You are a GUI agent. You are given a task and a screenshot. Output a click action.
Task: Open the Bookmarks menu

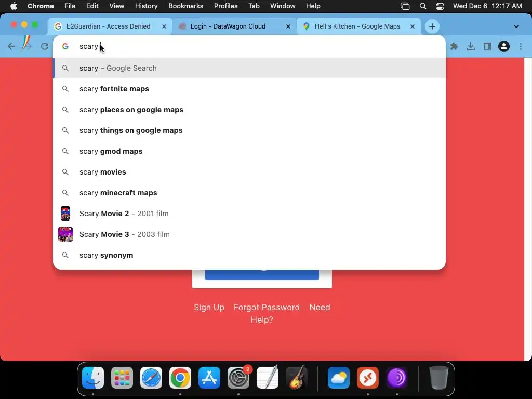pyautogui.click(x=185, y=6)
